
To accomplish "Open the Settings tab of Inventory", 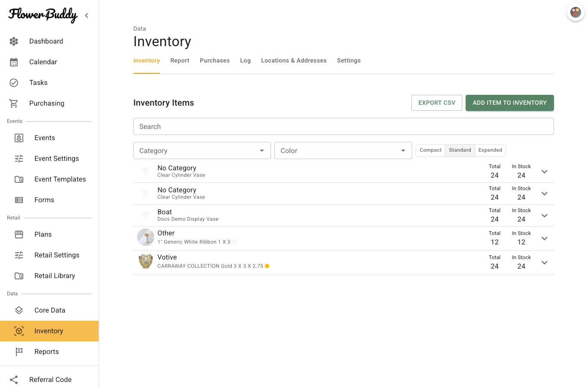I will click(348, 61).
